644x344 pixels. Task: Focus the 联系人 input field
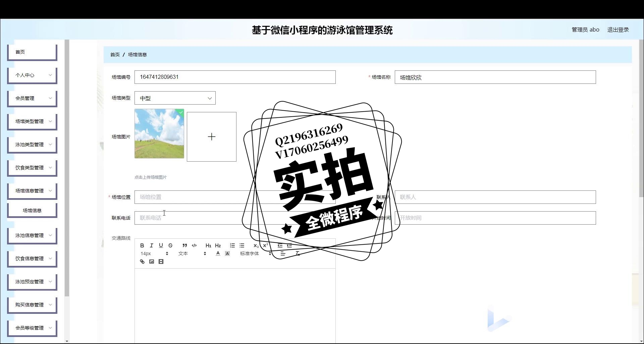point(495,197)
